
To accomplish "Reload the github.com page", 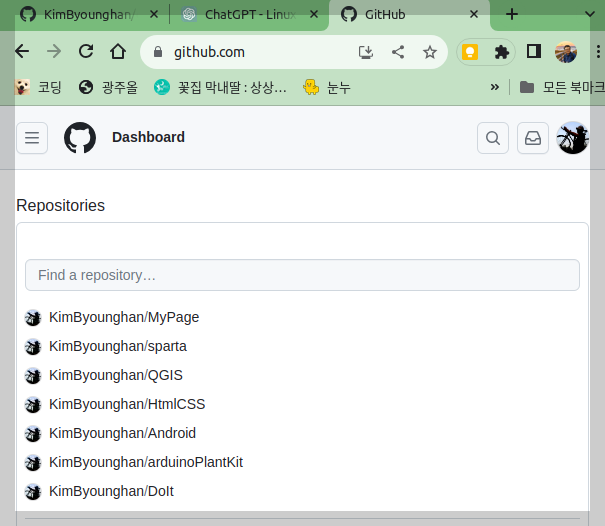I will (86, 51).
